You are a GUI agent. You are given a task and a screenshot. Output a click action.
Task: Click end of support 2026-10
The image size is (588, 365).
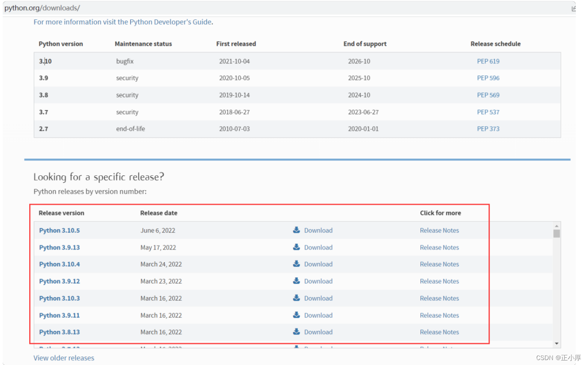(359, 61)
